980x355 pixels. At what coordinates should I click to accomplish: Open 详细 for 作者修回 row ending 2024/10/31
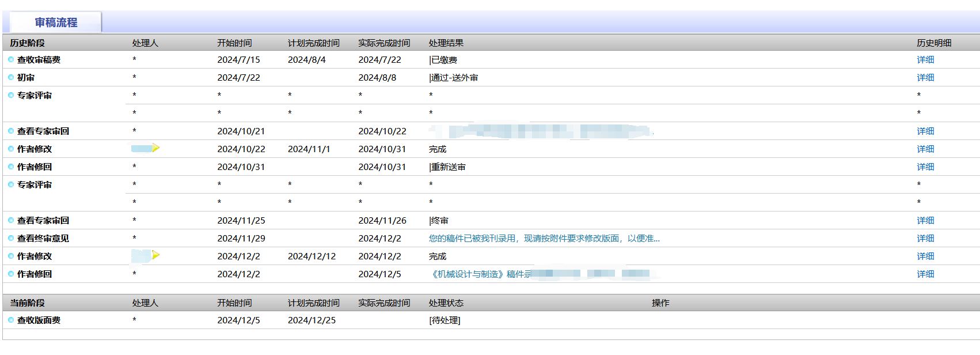(x=925, y=167)
